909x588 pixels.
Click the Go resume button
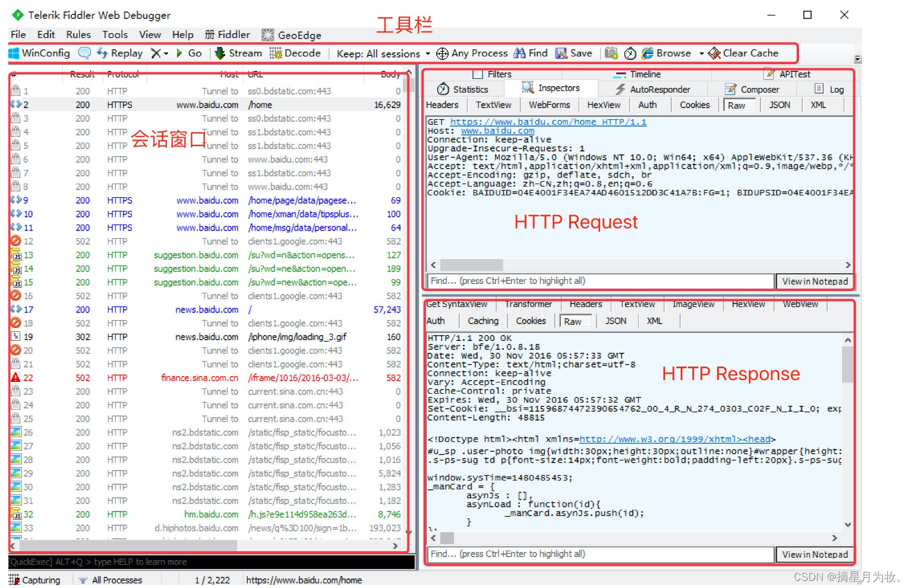(x=189, y=53)
